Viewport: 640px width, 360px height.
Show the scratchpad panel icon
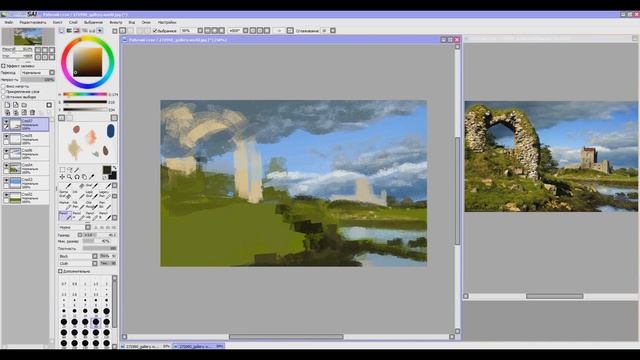point(100,31)
